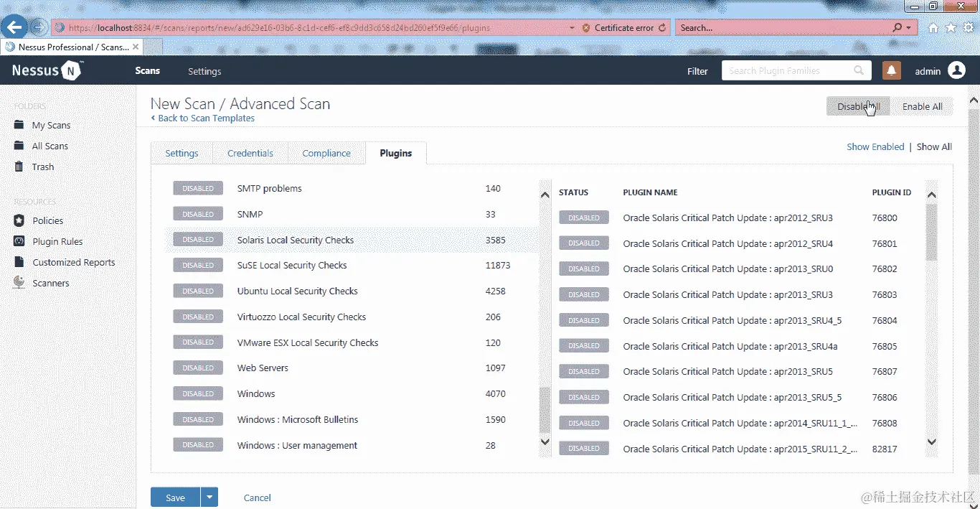Toggle status of plugin 76800 apr2012_SRU3
Screen dimensions: 980x509
pyautogui.click(x=584, y=218)
